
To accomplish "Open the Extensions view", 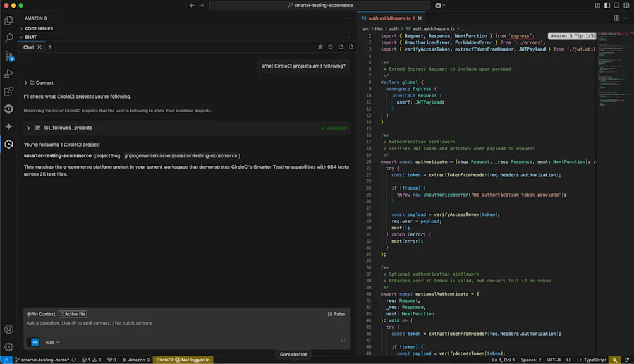I will [9, 92].
